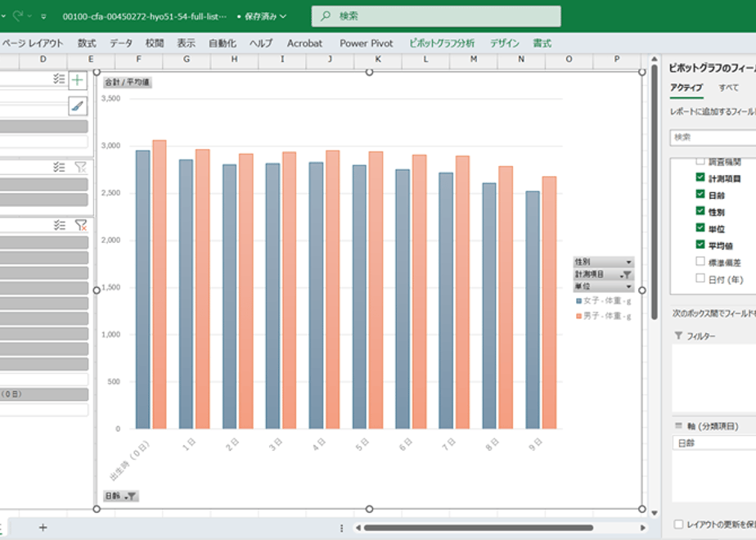
Task: Open the Power Pivot ribbon tab
Action: coord(366,43)
